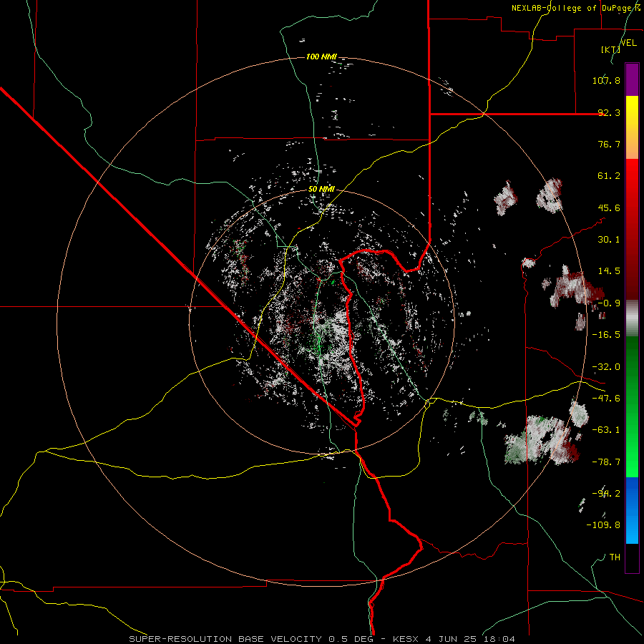The height and width of the screenshot is (644, 644).
Task: Click the 14.5 velocity scale value
Action: tap(609, 271)
